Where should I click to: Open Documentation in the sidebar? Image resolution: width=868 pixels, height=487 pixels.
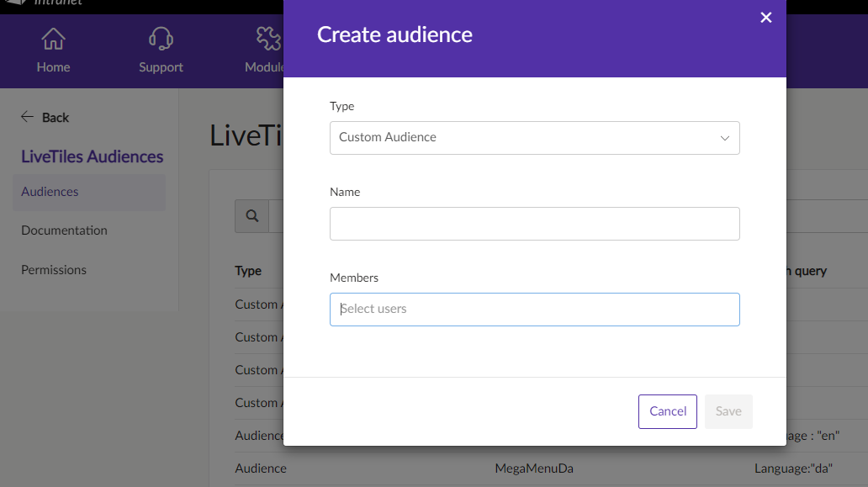(64, 230)
